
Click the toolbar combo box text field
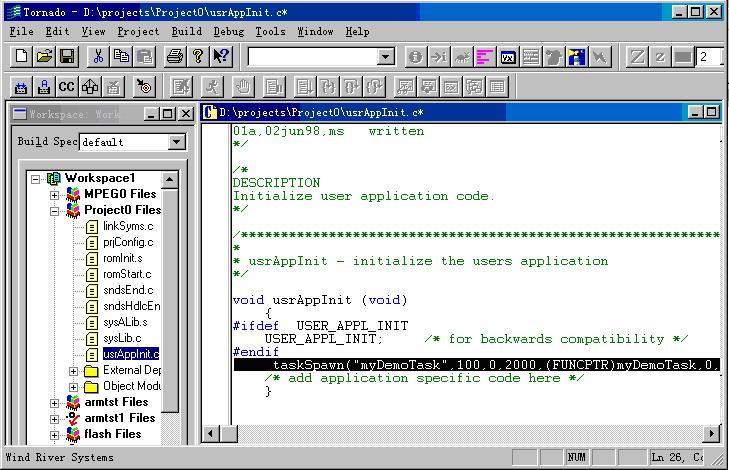tap(313, 57)
